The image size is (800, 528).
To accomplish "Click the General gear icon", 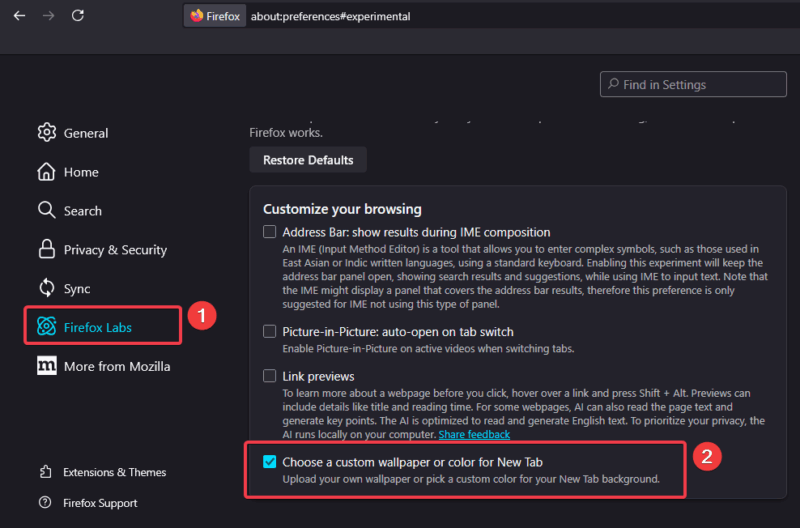I will [x=46, y=133].
